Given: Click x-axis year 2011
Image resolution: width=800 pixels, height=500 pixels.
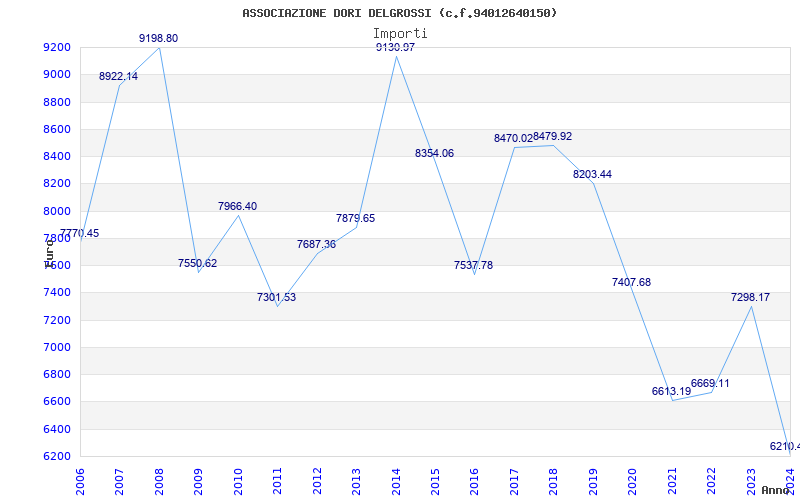Looking at the screenshot, I should [x=278, y=482].
